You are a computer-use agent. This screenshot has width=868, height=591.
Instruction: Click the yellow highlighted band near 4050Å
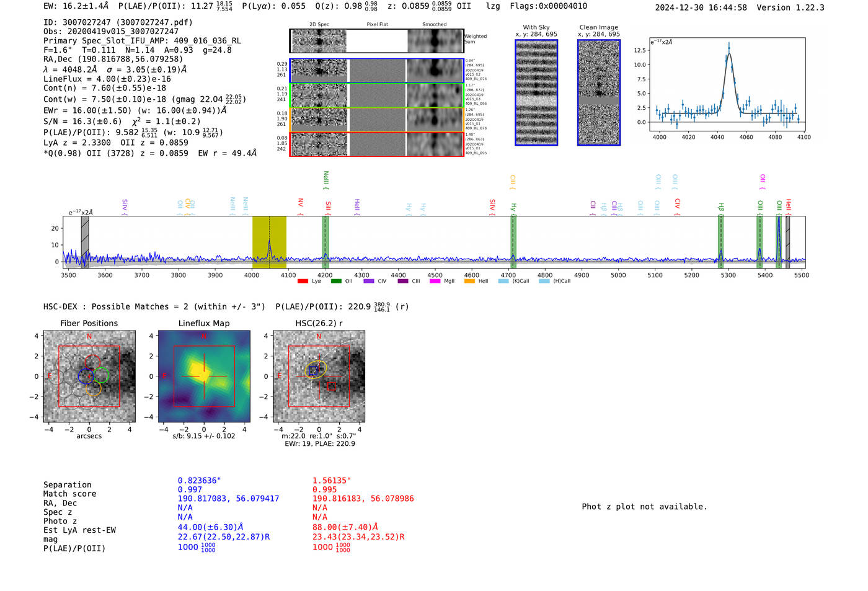tap(269, 242)
